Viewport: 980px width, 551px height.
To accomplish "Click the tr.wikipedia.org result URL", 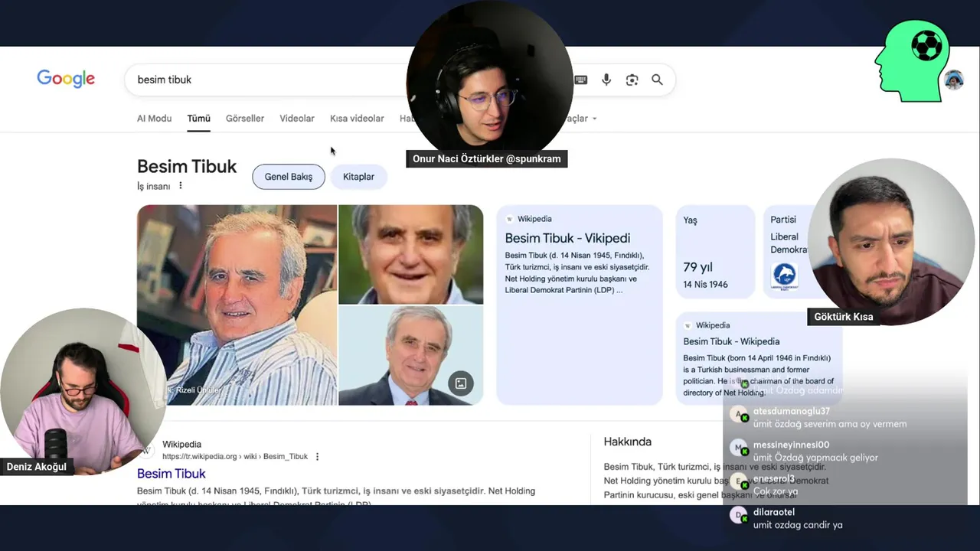I will tap(235, 457).
